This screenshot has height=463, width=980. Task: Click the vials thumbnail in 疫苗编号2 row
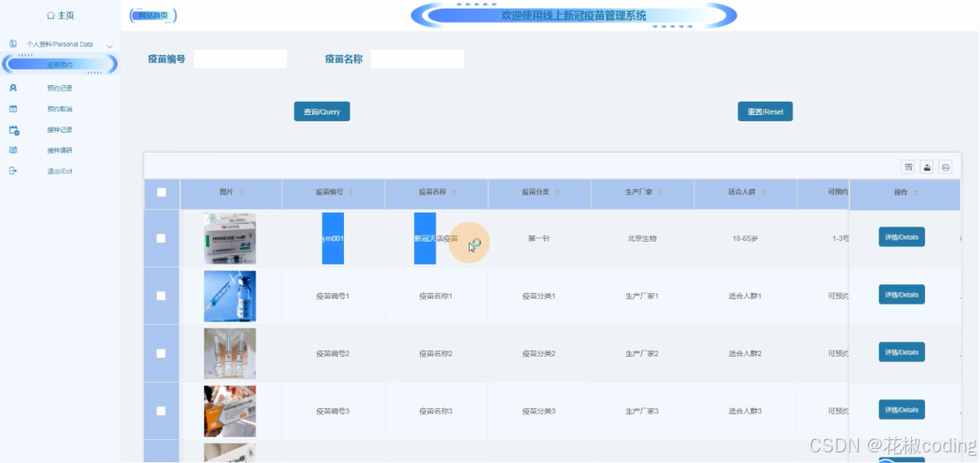pyautogui.click(x=230, y=353)
